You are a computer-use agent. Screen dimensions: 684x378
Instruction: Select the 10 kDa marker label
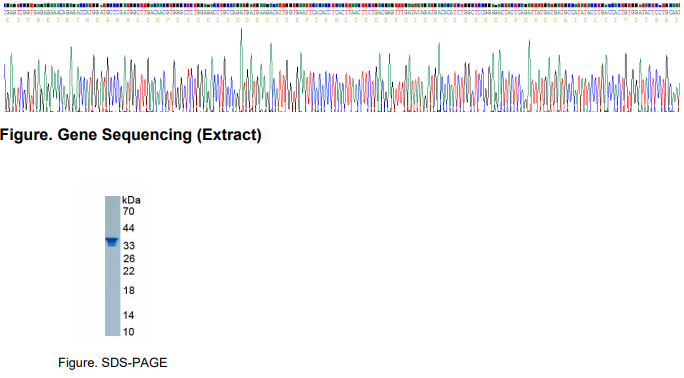(x=128, y=332)
